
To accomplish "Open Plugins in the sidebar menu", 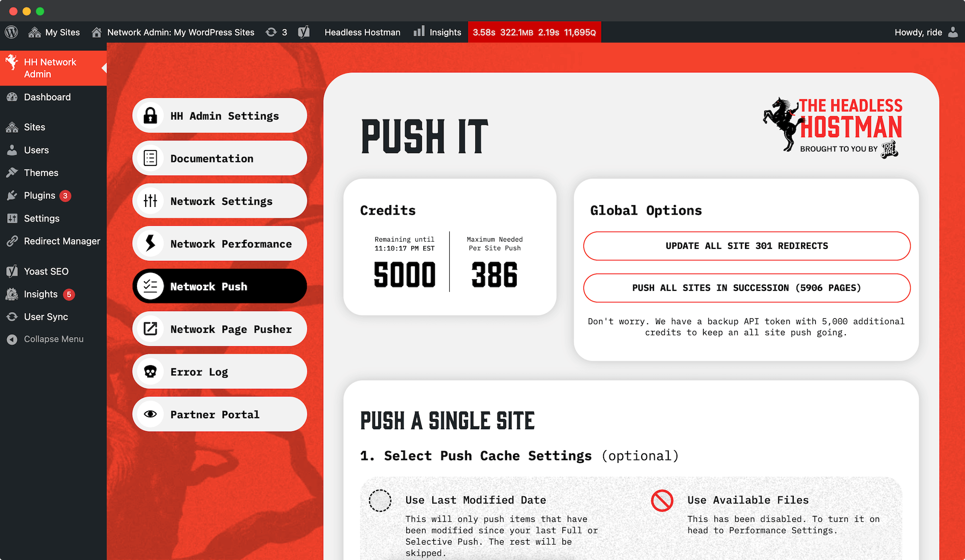I will (x=40, y=195).
